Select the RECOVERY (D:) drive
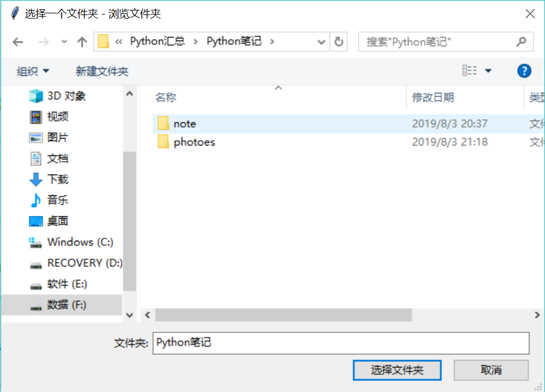The image size is (545, 392). click(76, 263)
